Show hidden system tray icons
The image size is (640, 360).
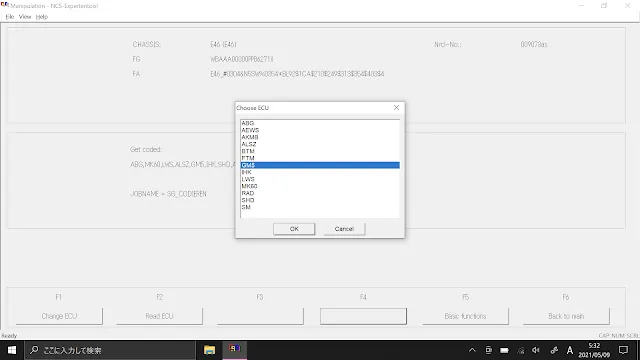pyautogui.click(x=472, y=350)
